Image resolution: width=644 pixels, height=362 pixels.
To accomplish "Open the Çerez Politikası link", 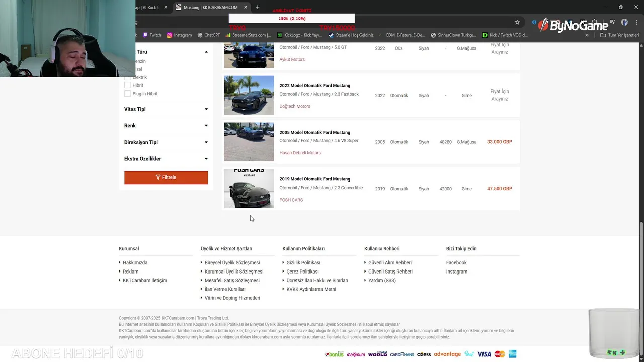I will 302,271.
